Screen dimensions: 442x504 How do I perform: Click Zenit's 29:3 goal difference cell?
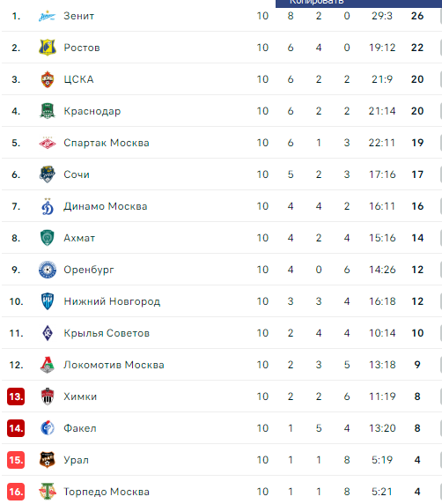(x=382, y=16)
